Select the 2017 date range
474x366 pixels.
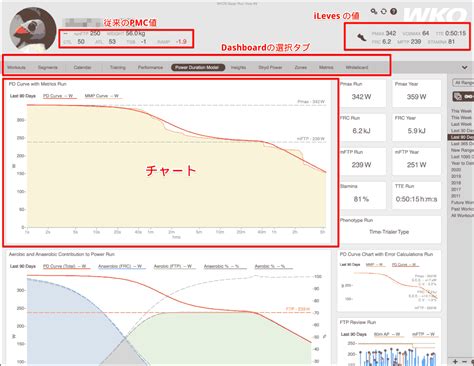pos(456,189)
